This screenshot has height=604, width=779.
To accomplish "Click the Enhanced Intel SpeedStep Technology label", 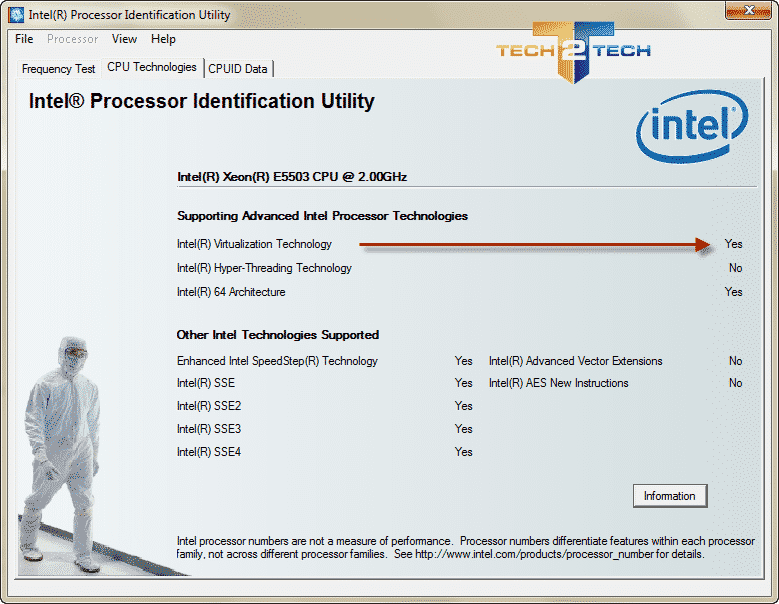I will (x=277, y=361).
